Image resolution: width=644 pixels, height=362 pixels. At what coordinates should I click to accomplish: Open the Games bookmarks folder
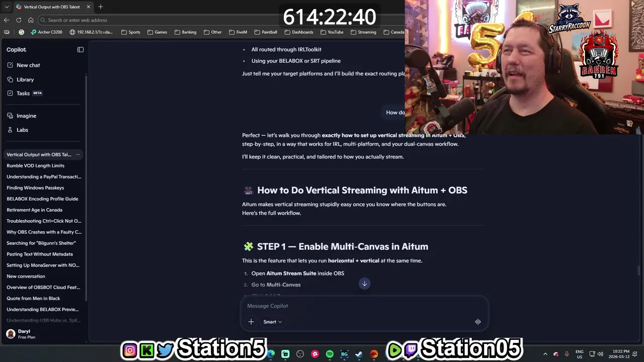pyautogui.click(x=157, y=32)
